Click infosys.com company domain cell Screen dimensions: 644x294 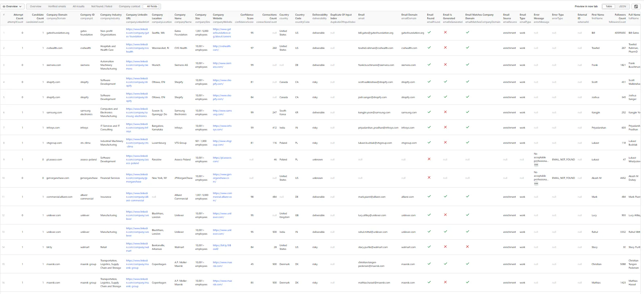click(53, 128)
